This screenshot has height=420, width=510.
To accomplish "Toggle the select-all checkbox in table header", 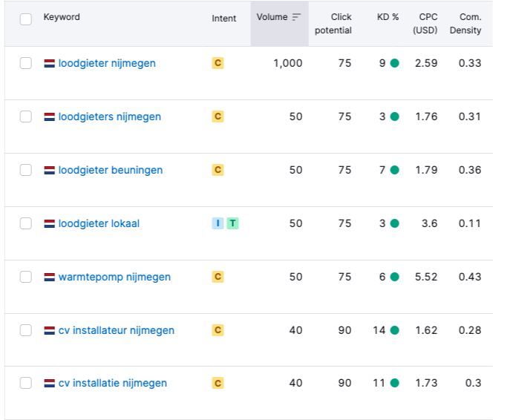I will point(26,19).
